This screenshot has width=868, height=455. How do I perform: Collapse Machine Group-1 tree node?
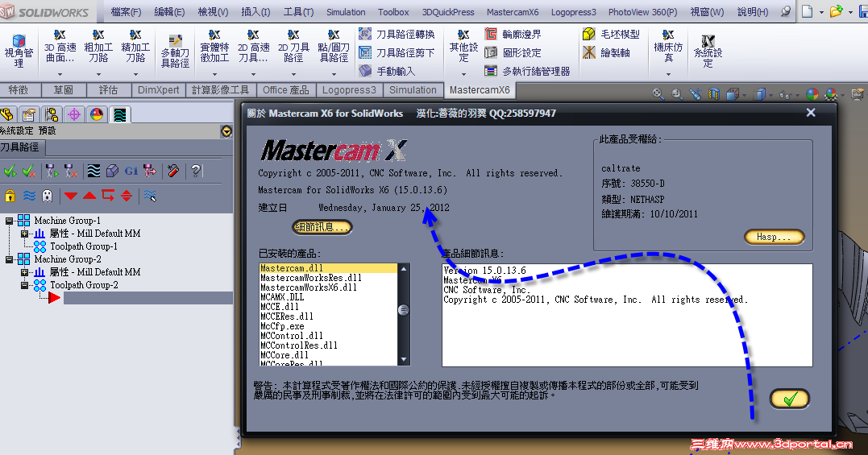point(10,221)
